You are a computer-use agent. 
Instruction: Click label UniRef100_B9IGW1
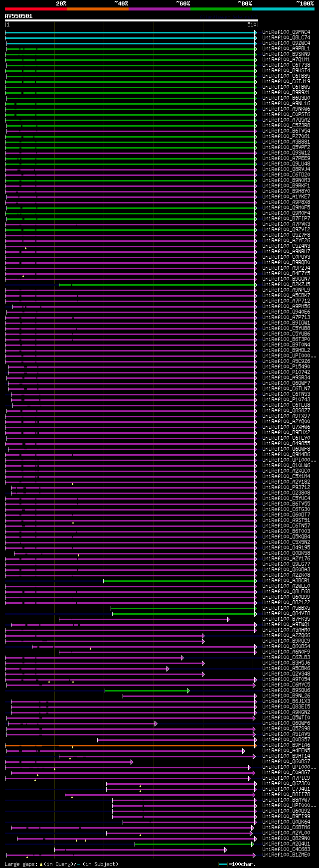point(286,323)
